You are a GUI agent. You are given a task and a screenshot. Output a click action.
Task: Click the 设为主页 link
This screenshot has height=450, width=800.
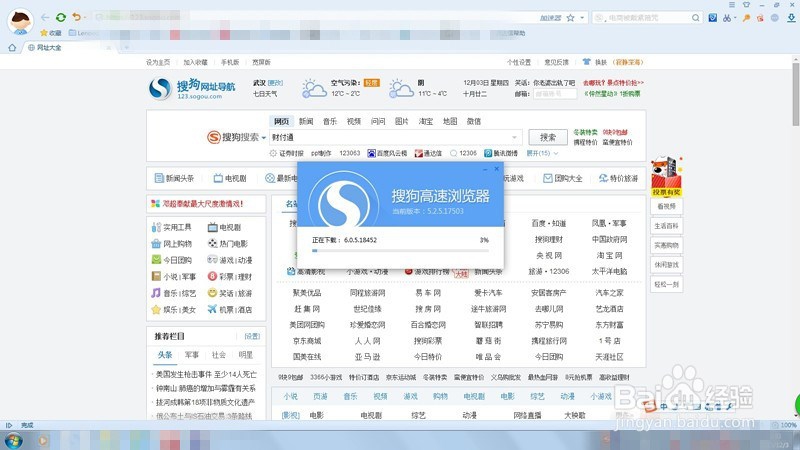tap(158, 62)
